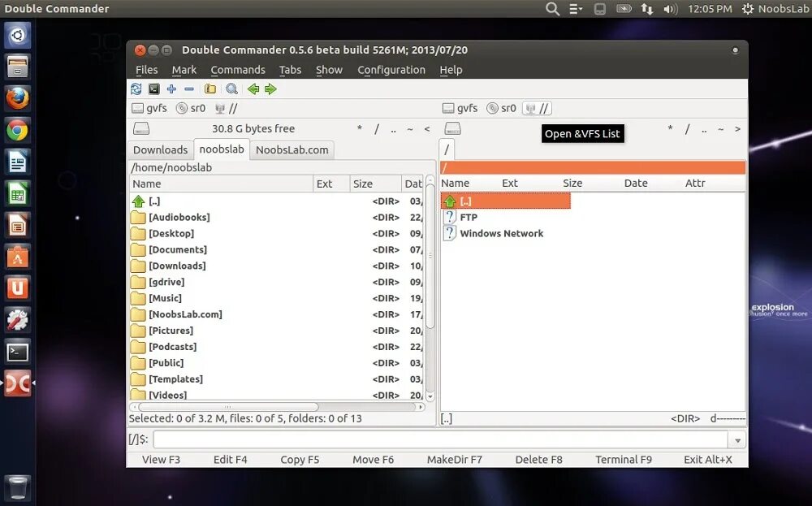Go forward with green right arrow
This screenshot has height=506, width=812.
pos(270,89)
